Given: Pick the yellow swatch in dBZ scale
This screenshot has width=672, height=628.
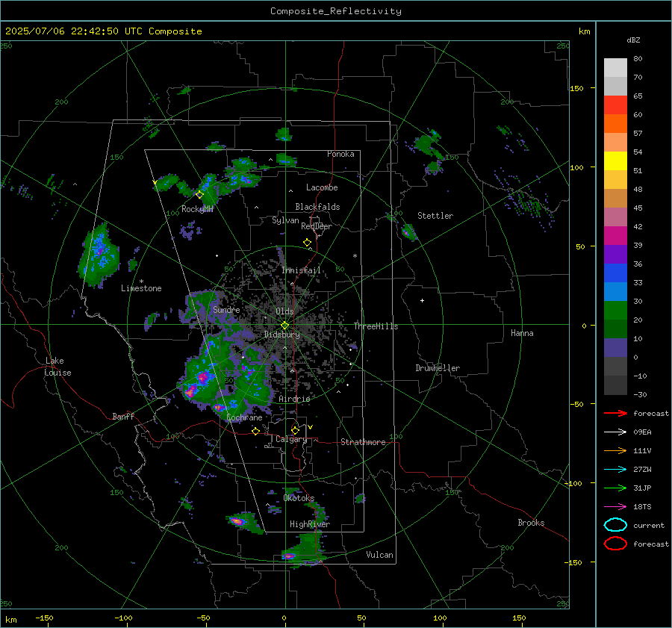Looking at the screenshot, I should [615, 161].
